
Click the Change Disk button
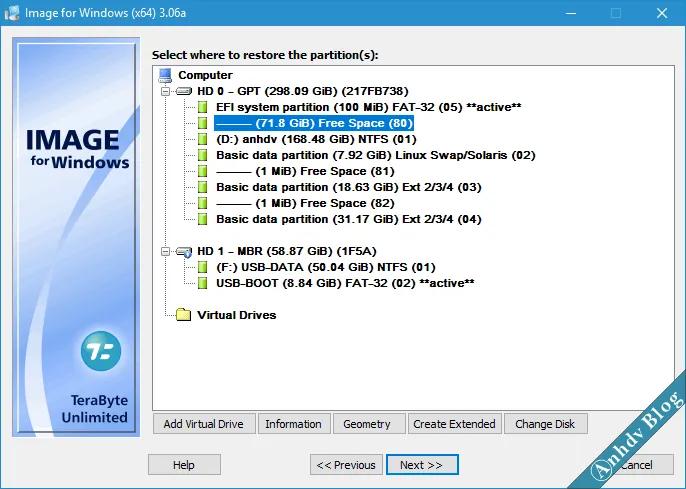(545, 424)
